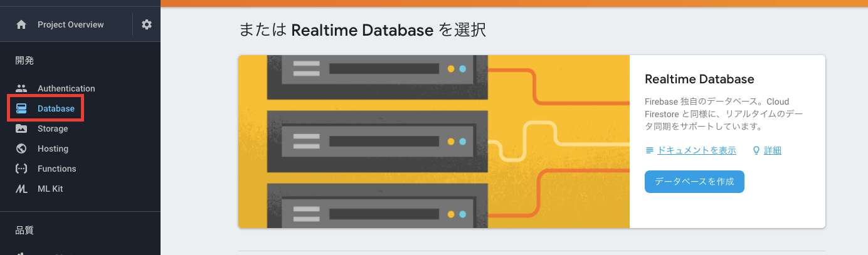Image resolution: width=868 pixels, height=255 pixels.
Task: Open project settings gear icon
Action: [147, 24]
